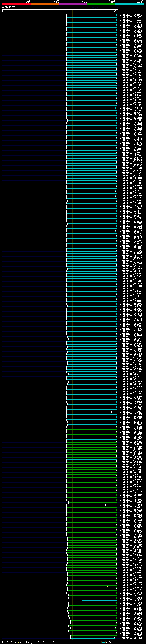Click hit label UniRef100_C7E4J2

(131, 296)
